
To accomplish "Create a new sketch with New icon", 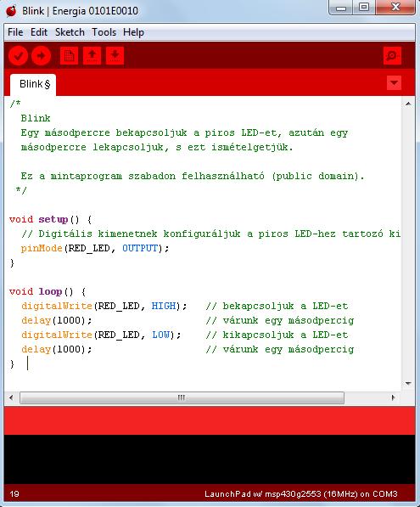I will coord(69,55).
